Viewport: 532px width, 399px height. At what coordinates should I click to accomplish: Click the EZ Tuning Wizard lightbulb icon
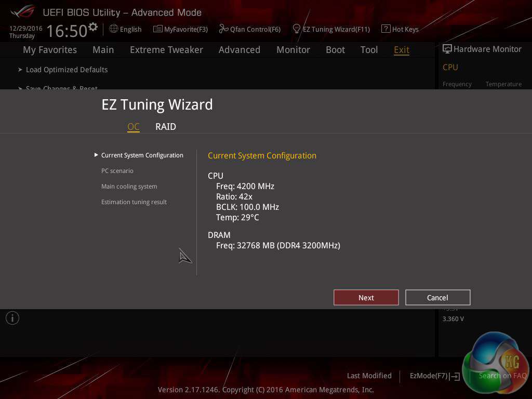point(296,29)
